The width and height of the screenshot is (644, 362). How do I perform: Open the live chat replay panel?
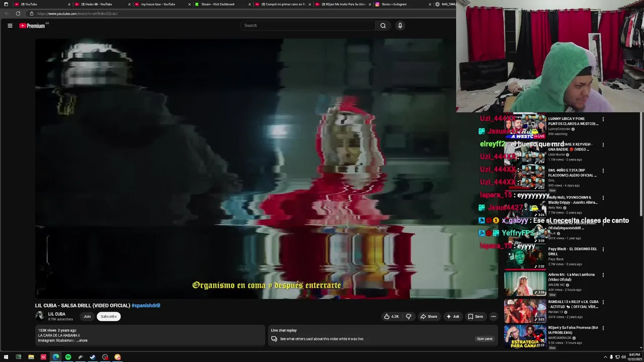(x=485, y=339)
